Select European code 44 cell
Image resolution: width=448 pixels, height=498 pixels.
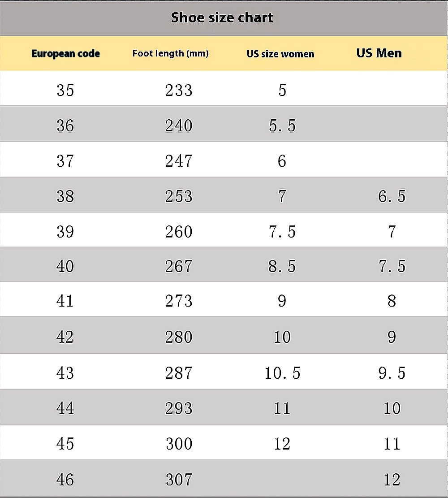coord(65,408)
